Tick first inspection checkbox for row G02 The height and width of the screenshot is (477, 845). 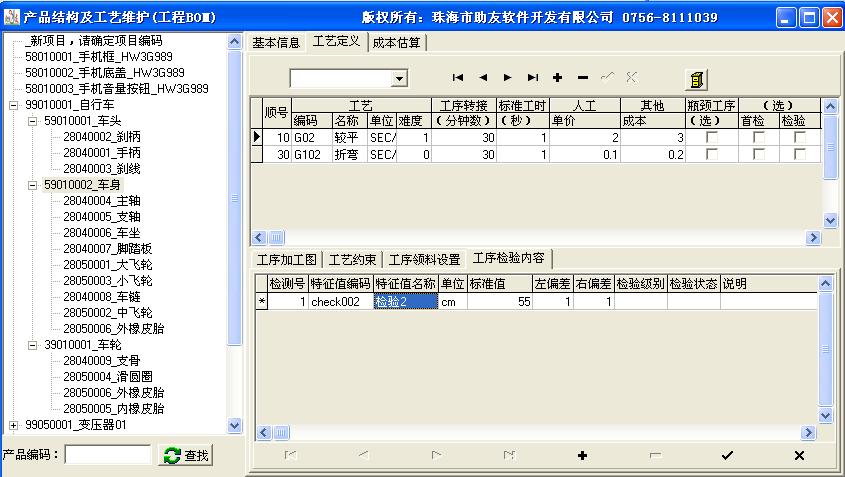(759, 137)
